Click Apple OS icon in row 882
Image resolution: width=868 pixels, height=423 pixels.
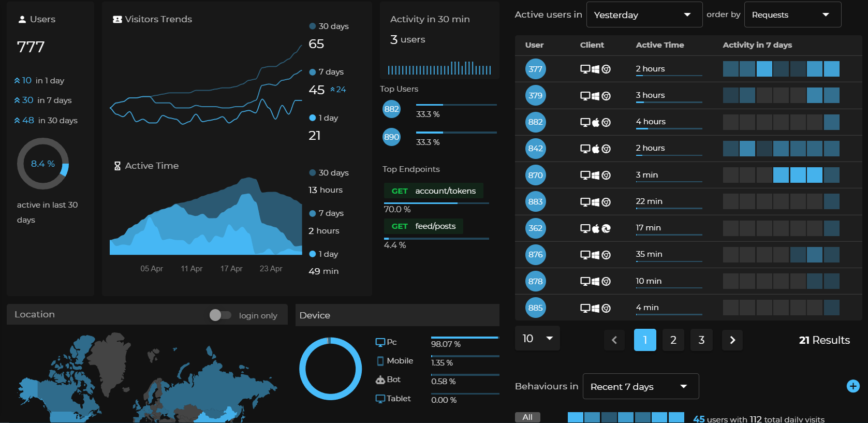596,122
